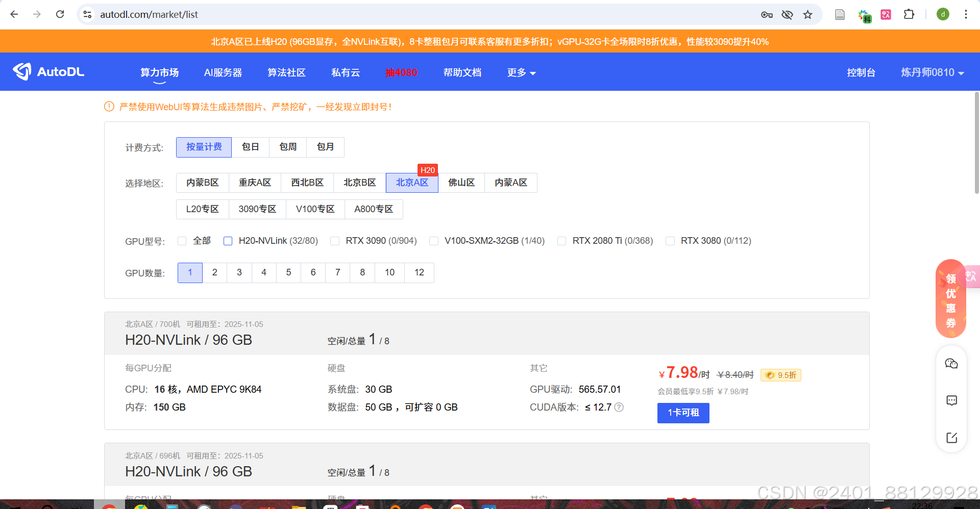Viewport: 980px width, 509px height.
Task: Open the red 抽4080 nav item
Action: pyautogui.click(x=402, y=72)
